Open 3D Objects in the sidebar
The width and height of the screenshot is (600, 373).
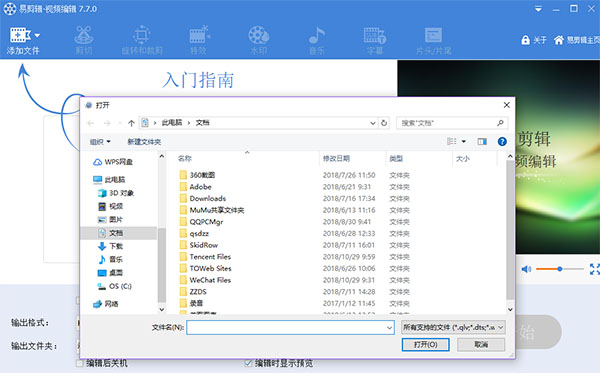[x=116, y=193]
